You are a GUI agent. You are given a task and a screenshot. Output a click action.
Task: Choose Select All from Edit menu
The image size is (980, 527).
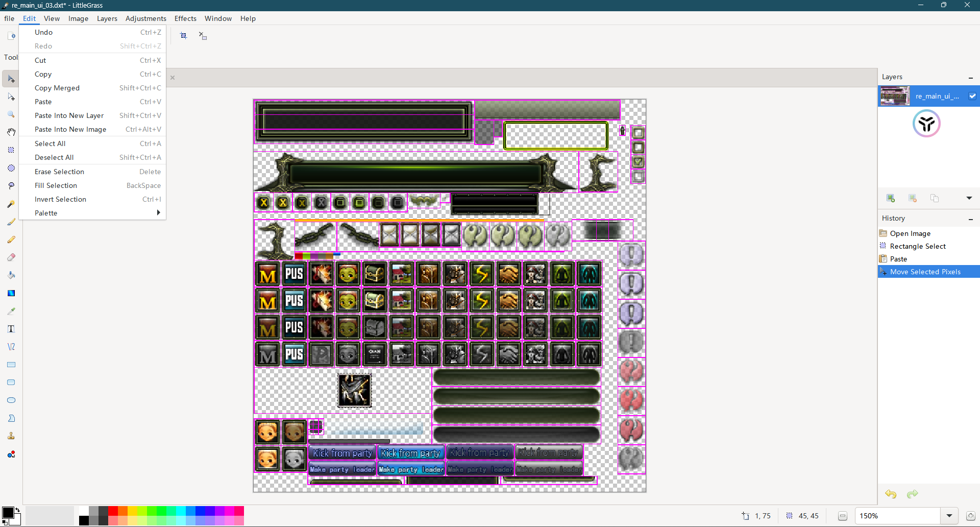(92, 143)
